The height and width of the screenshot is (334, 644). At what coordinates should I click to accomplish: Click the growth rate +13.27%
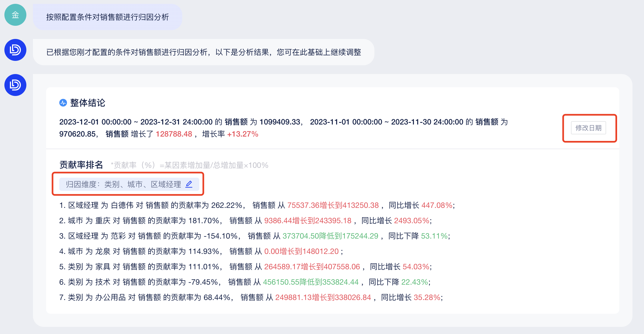coord(243,134)
